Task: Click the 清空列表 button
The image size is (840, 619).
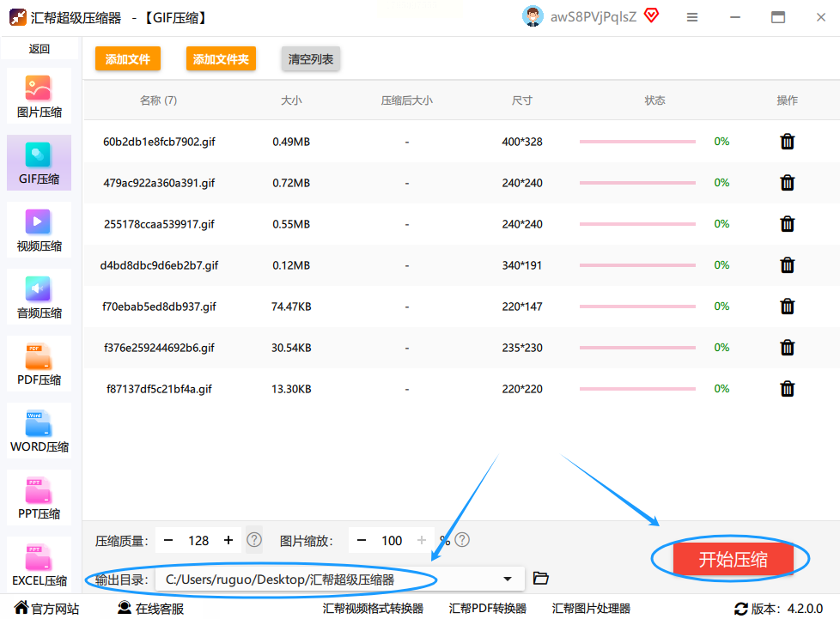Action: coord(311,59)
